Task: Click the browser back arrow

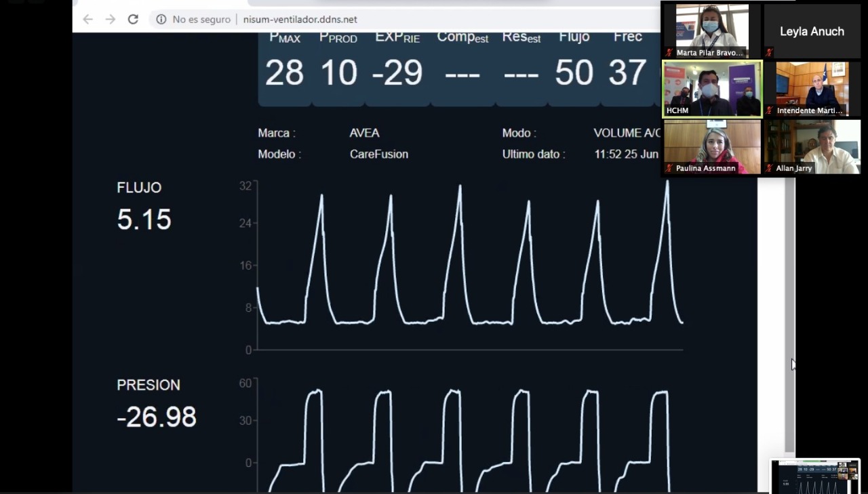Action: (x=87, y=20)
